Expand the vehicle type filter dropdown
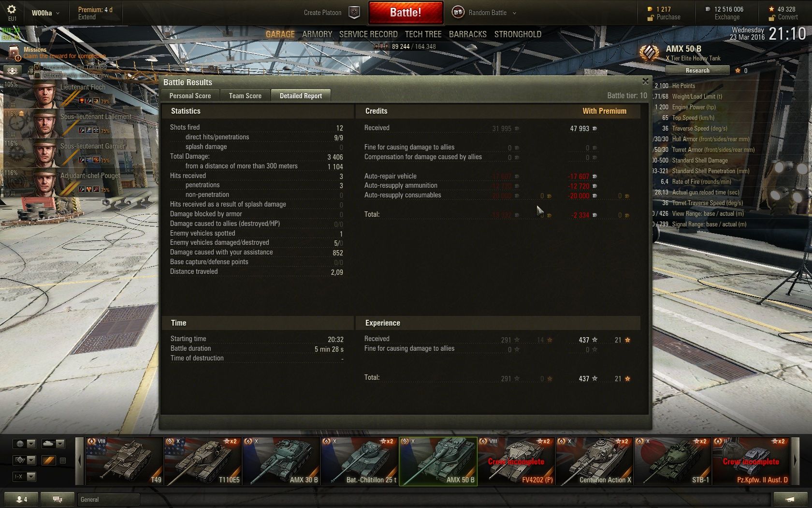812x508 pixels. tap(53, 444)
